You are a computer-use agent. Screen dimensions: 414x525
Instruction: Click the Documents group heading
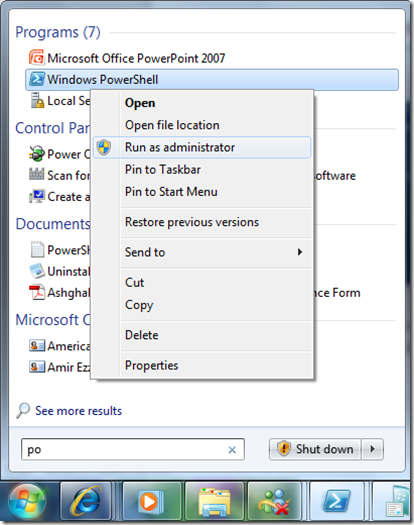53,224
